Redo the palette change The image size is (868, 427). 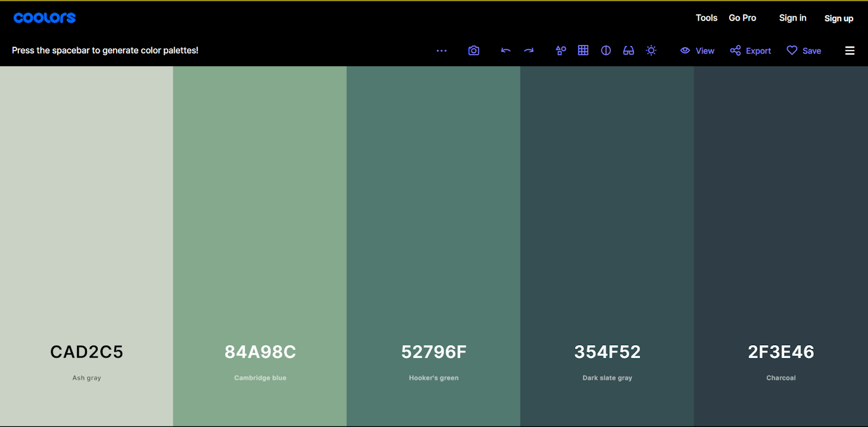pyautogui.click(x=529, y=50)
